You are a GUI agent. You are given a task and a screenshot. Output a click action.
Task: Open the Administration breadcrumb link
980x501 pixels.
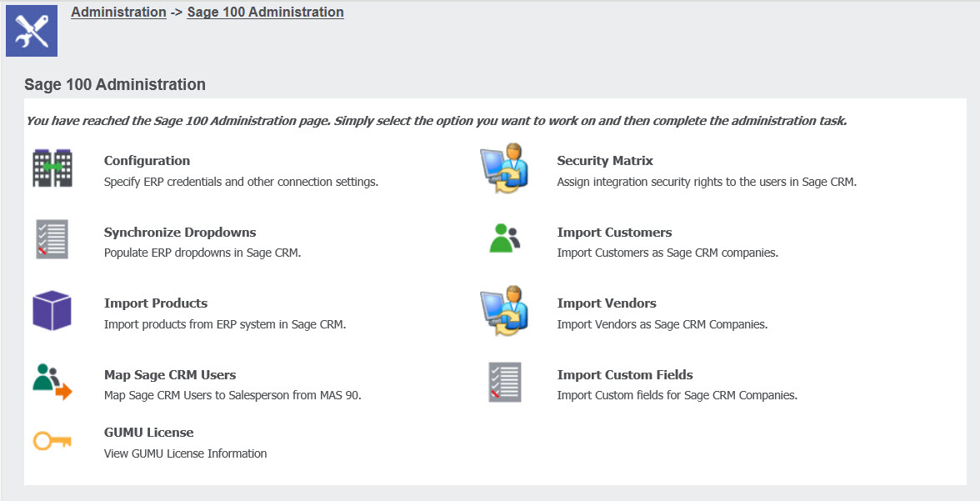click(x=118, y=12)
